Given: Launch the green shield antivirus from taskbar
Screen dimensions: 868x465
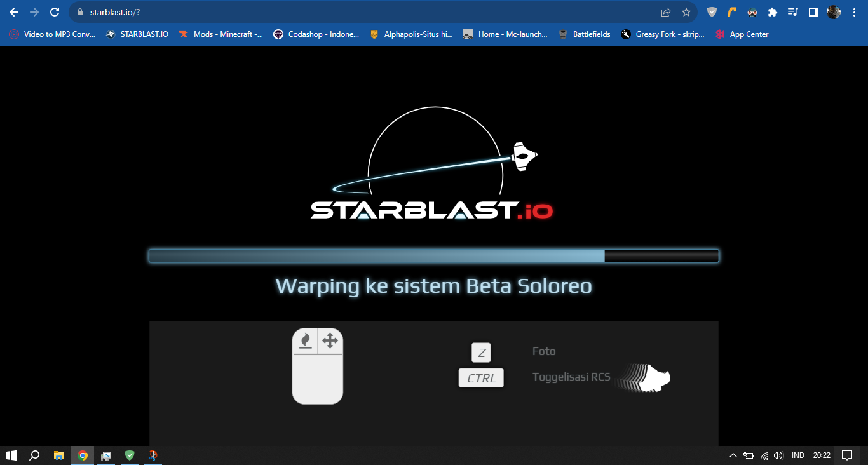Looking at the screenshot, I should coord(130,455).
